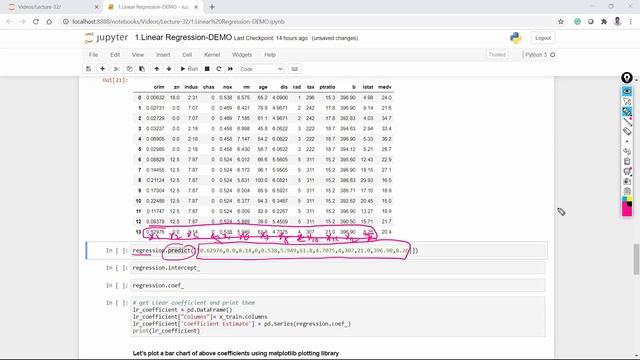640x360 pixels.
Task: Go to the browser home page
Action: click(x=49, y=22)
